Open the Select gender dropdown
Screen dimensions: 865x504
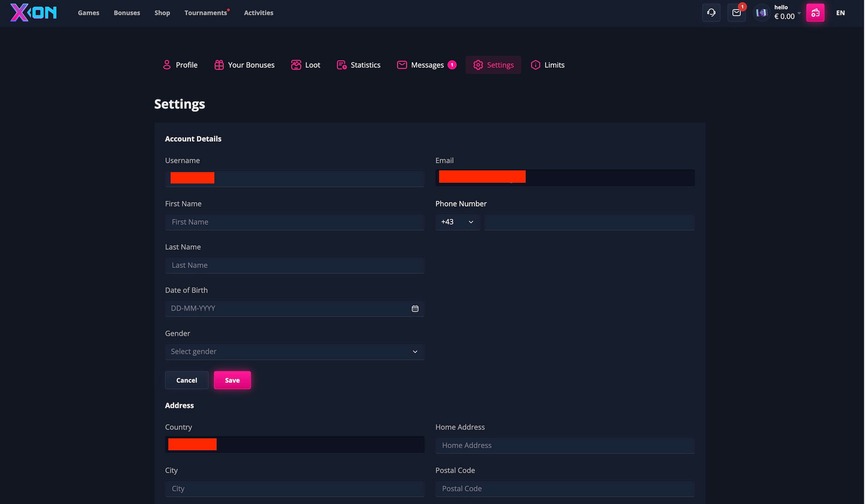click(294, 352)
